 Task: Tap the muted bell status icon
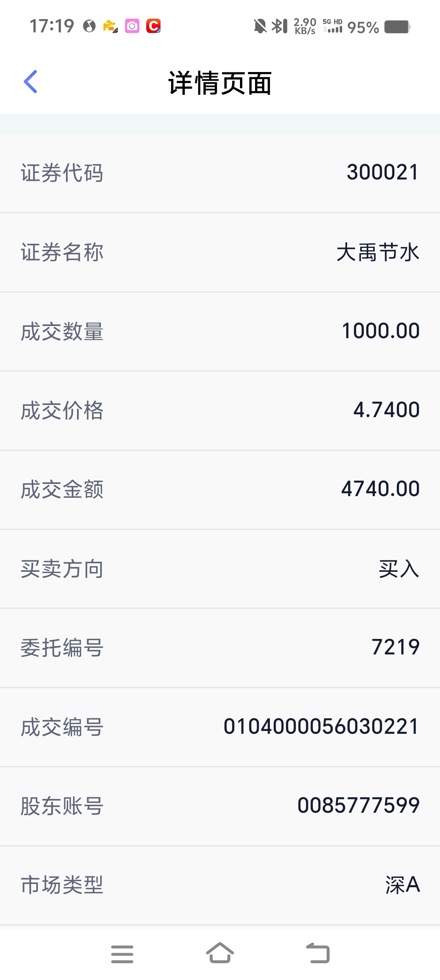coord(260,26)
